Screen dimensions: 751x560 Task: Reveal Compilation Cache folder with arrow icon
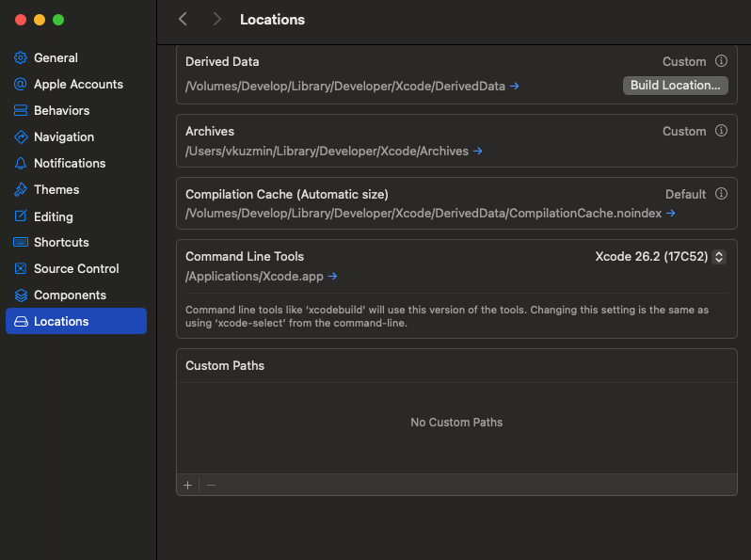pyautogui.click(x=670, y=213)
